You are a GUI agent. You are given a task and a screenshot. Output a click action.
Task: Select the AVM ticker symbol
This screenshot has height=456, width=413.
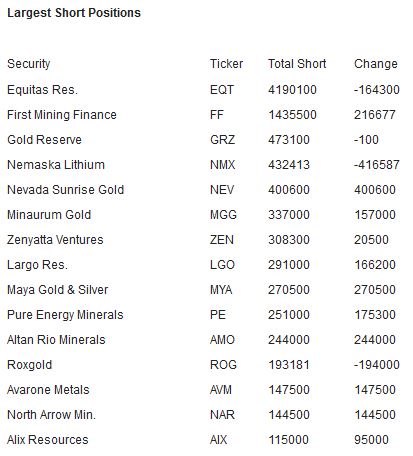[x=221, y=390]
